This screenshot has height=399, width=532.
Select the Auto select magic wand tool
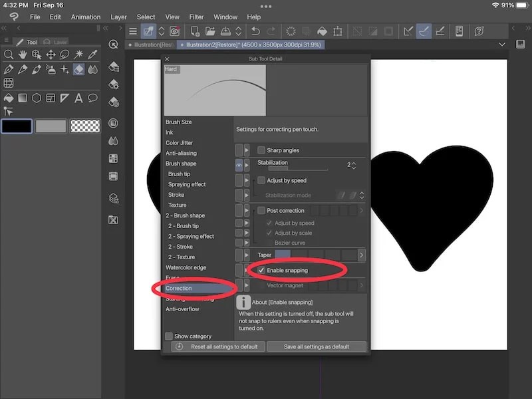78,55
